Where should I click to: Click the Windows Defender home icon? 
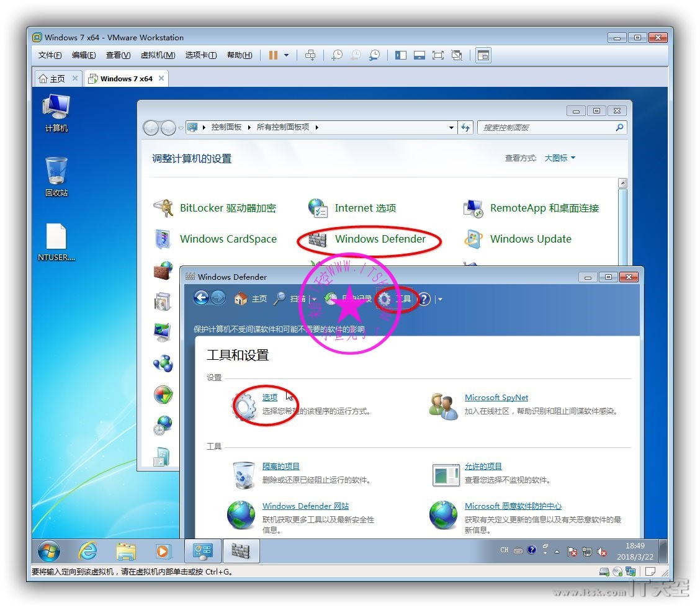241,299
